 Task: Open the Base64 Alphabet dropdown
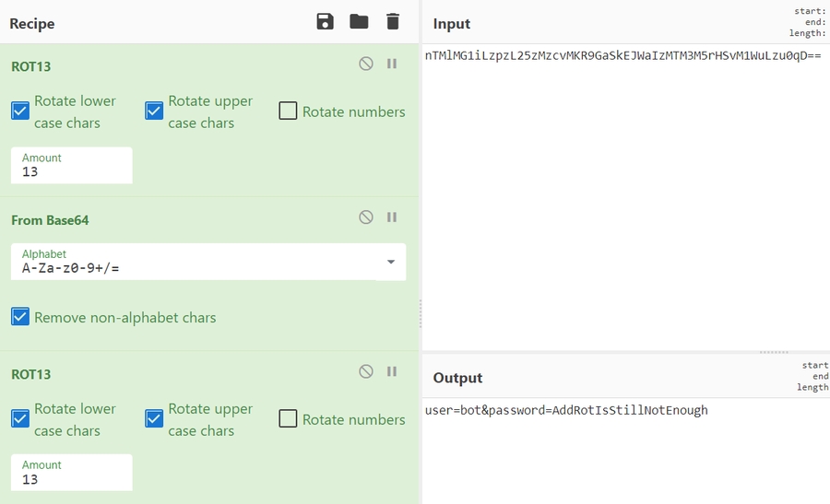click(x=391, y=262)
